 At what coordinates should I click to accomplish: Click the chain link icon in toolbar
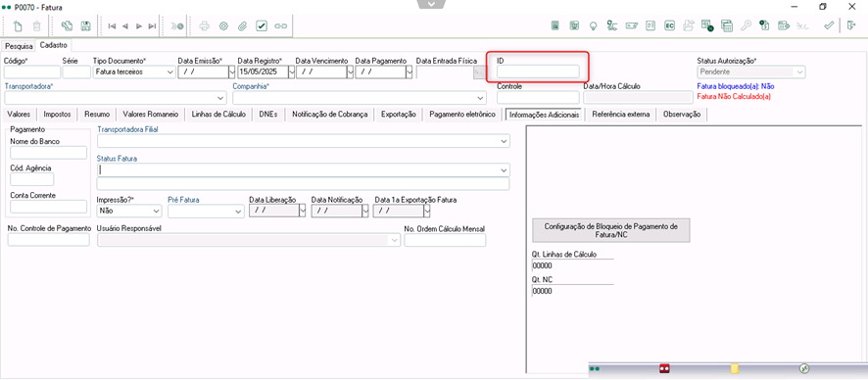point(280,26)
